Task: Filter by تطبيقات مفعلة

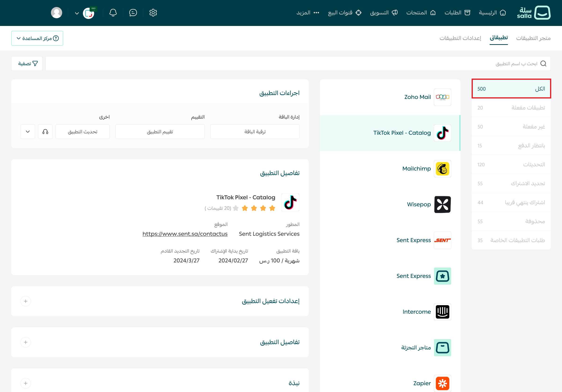Action: (x=511, y=108)
